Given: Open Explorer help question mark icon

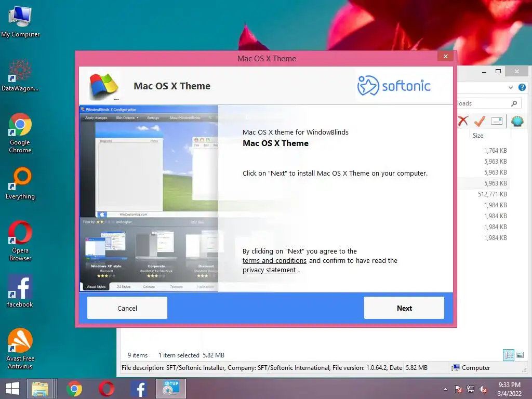Looking at the screenshot, I should coord(522,87).
